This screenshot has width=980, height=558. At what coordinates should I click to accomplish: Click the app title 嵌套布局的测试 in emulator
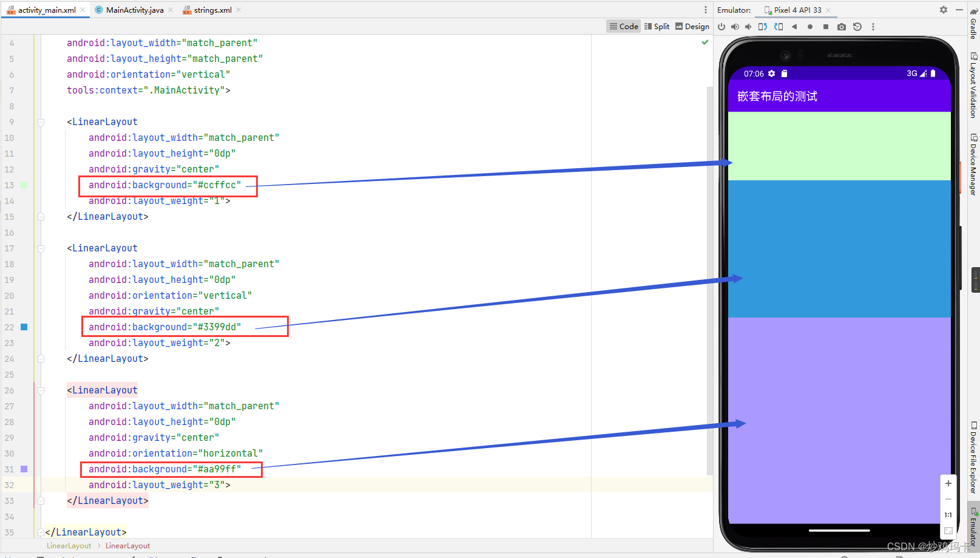coord(777,96)
